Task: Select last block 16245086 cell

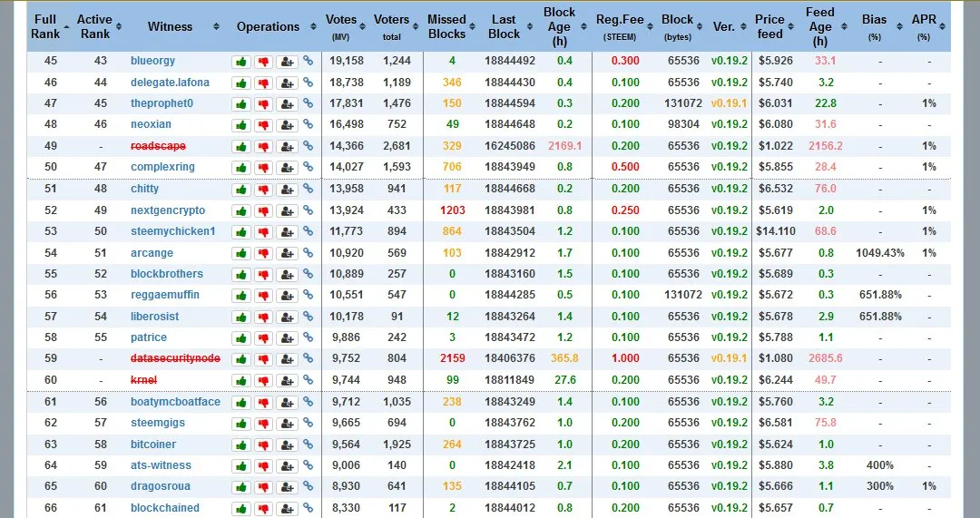Action: coord(509,145)
